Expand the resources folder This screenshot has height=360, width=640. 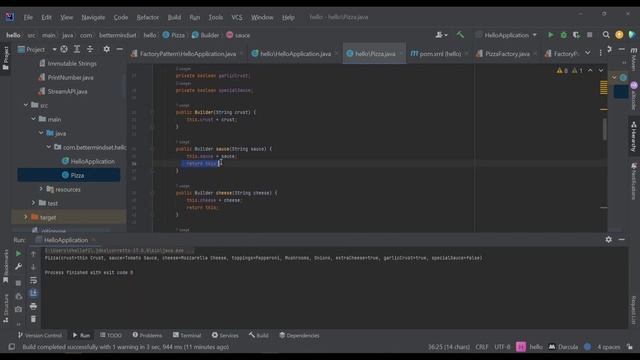[x=41, y=189]
